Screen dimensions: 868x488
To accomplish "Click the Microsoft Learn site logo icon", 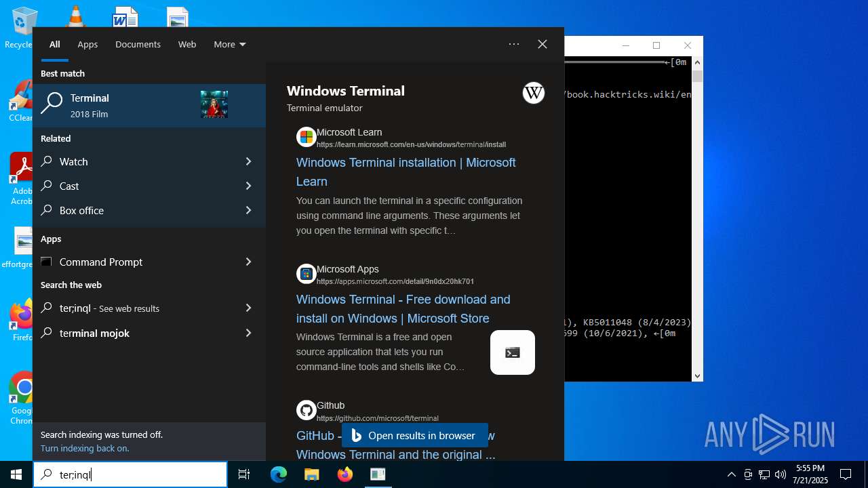I will (x=307, y=137).
